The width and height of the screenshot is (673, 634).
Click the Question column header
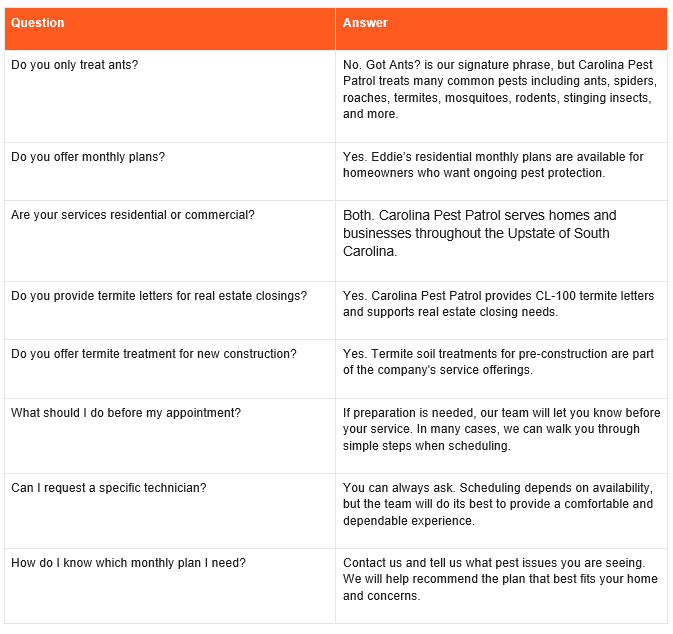point(37,23)
